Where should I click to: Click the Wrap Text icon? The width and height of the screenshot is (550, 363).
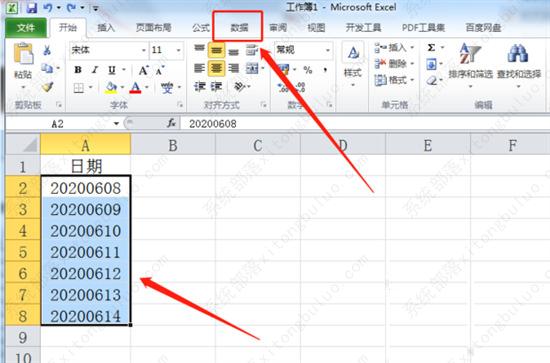click(252, 50)
